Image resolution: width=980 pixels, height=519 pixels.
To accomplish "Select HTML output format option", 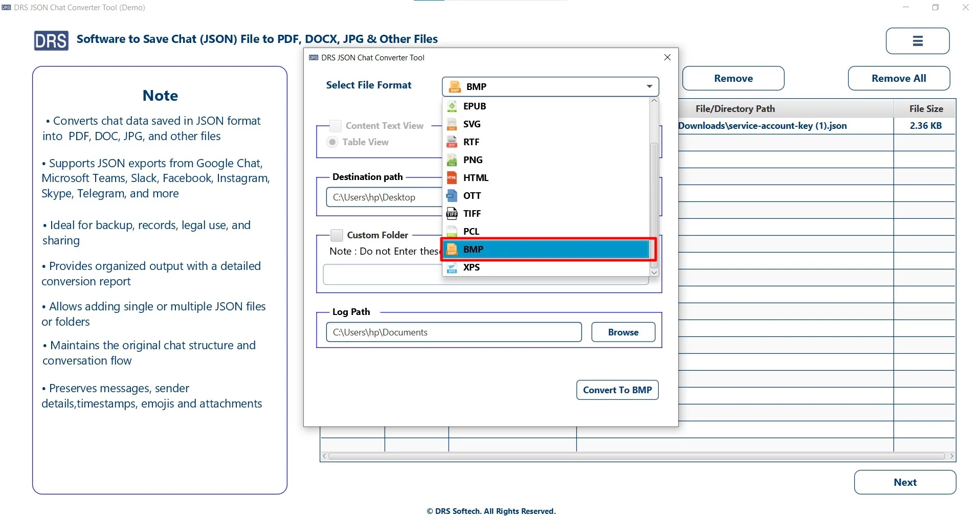I will tap(546, 178).
